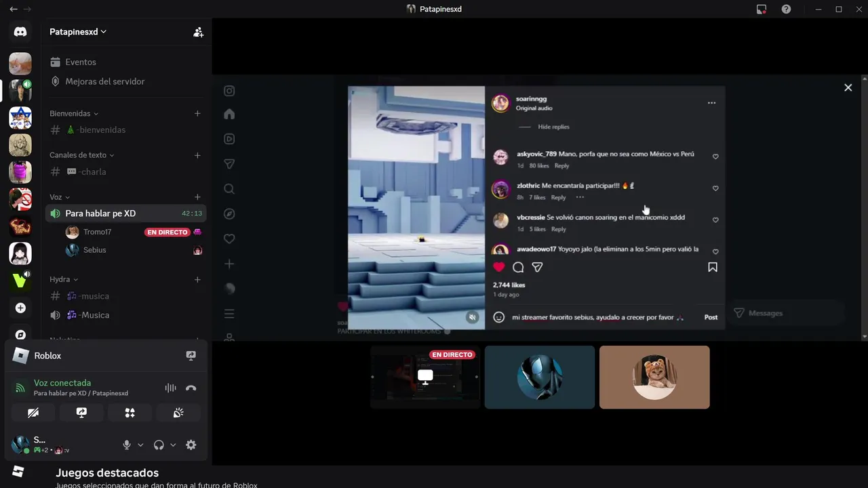Open the musica text channel
868x488 pixels.
[126, 296]
